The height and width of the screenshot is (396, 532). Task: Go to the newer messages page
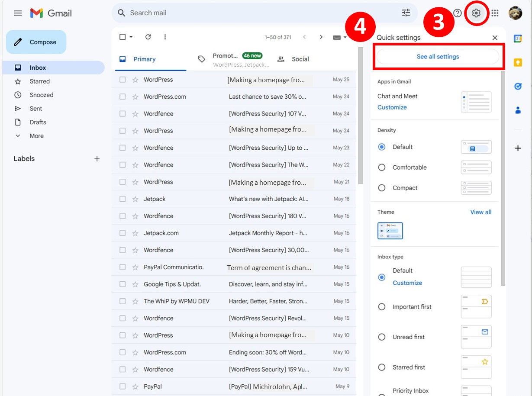(x=304, y=37)
